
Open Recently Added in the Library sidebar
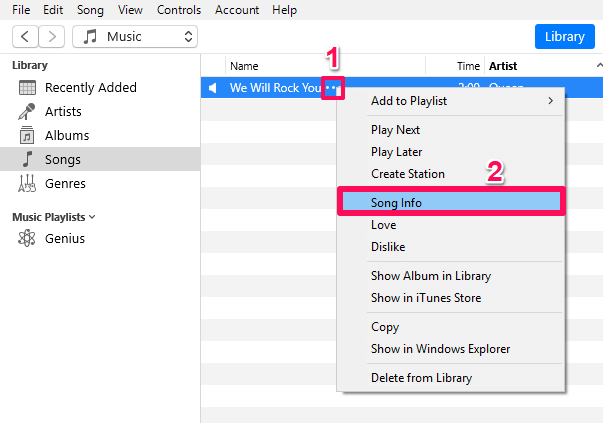click(x=90, y=88)
